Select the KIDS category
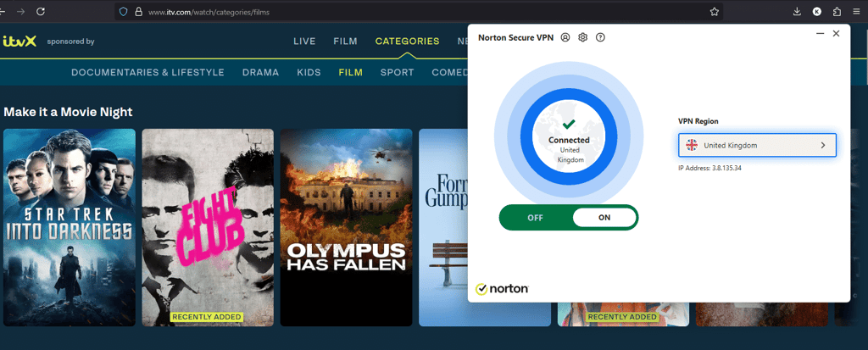The image size is (868, 350). (x=309, y=73)
